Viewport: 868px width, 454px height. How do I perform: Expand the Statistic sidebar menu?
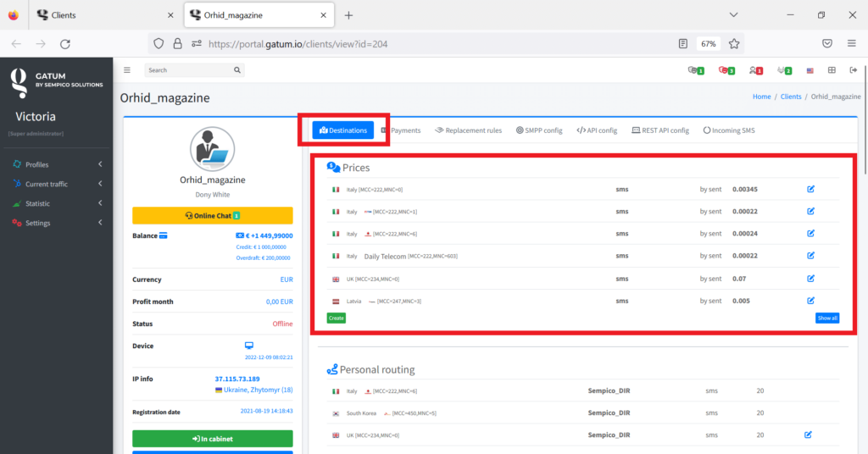tap(57, 203)
